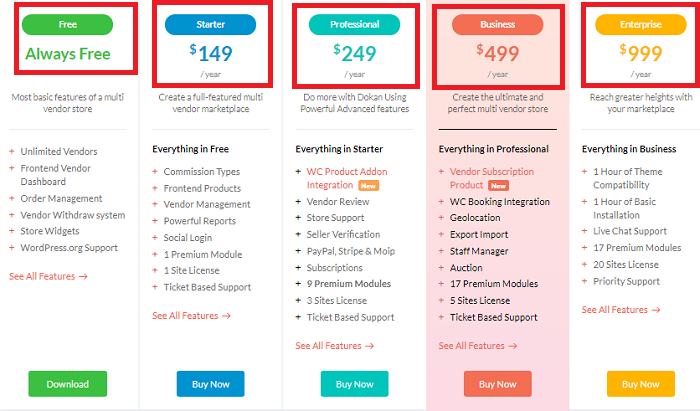Click Buy Now under Professional plan
The image size is (700, 411).
354,384
